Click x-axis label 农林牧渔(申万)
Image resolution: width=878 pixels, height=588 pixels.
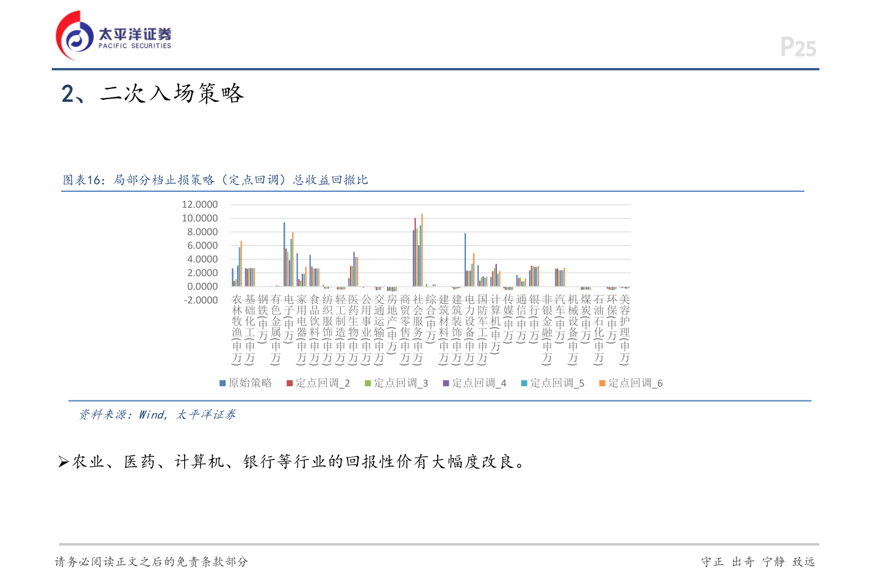237,330
